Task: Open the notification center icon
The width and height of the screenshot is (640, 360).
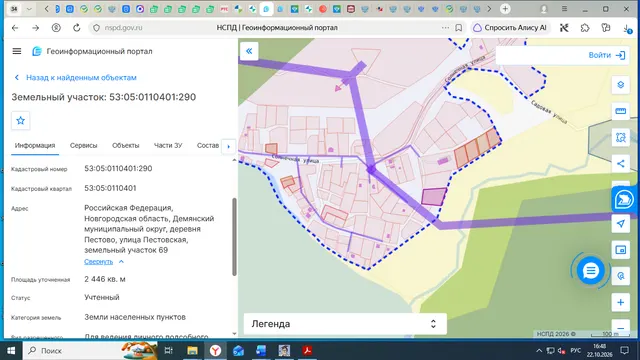Action: (624, 351)
